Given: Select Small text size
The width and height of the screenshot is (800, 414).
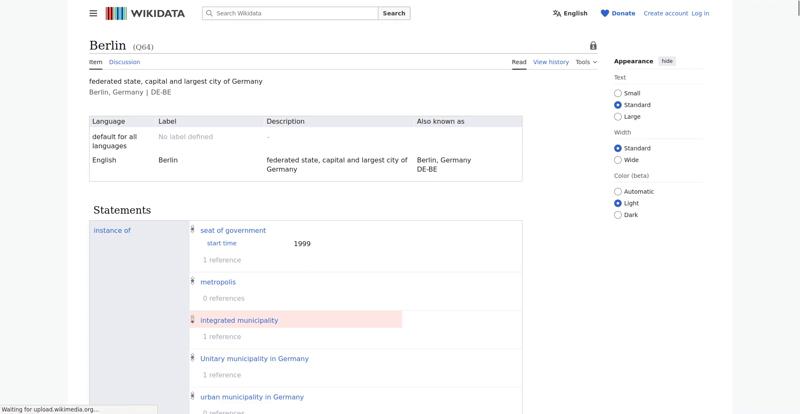Looking at the screenshot, I should coord(618,93).
